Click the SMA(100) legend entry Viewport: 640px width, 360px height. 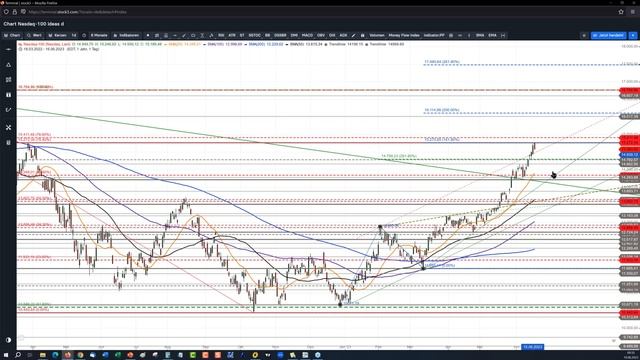coord(223,44)
